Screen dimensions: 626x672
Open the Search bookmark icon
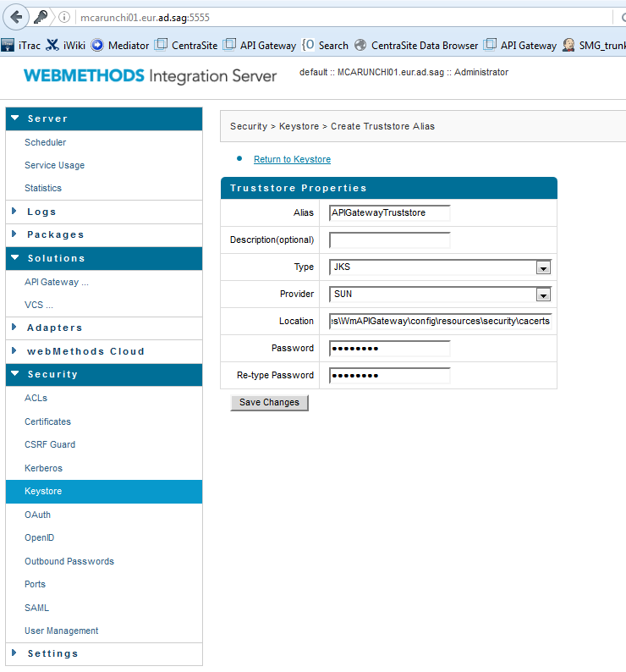pos(308,45)
